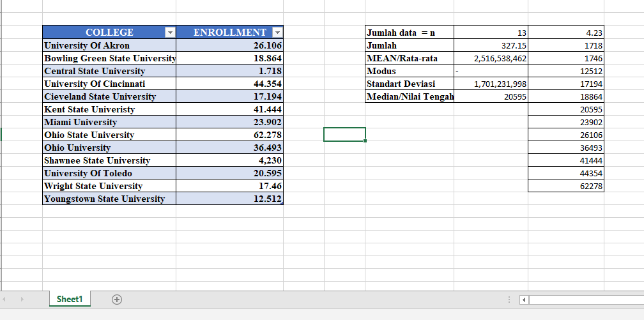
Task: Select the Median/Nilai Tengah label cell
Action: 410,96
